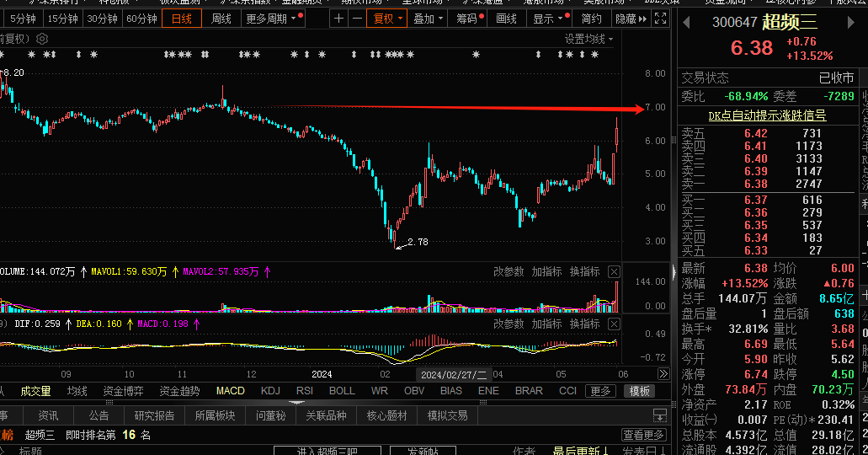Image resolution: width=868 pixels, height=455 pixels.
Task: Select 成交量 indicator tab
Action: [35, 391]
